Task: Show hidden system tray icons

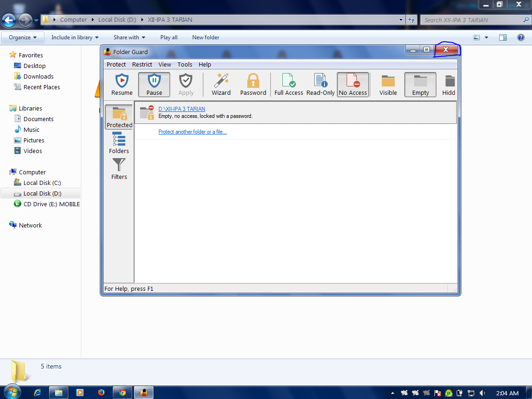Action: (x=392, y=393)
